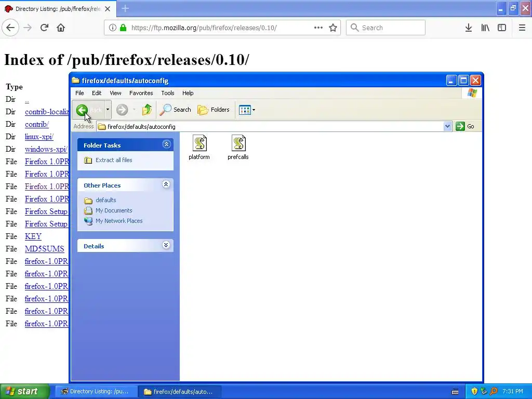
Task: Bookmark this page with the star
Action: pos(333,28)
